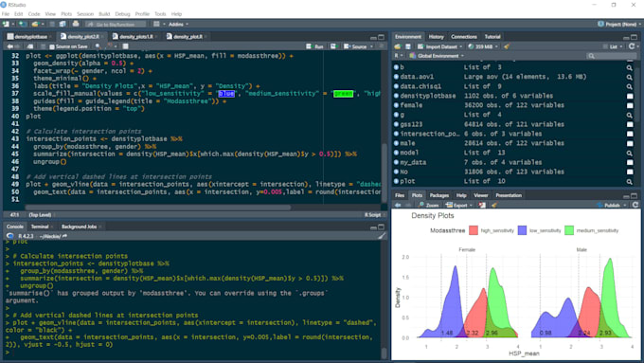Inspect the model list via magnifier icon

[x=629, y=153]
